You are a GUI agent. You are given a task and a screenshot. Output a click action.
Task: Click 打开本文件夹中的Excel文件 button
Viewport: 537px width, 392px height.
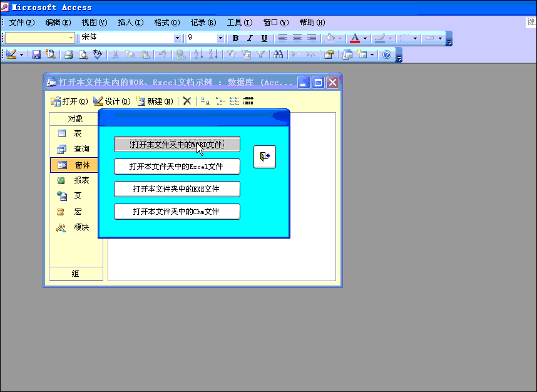click(177, 167)
